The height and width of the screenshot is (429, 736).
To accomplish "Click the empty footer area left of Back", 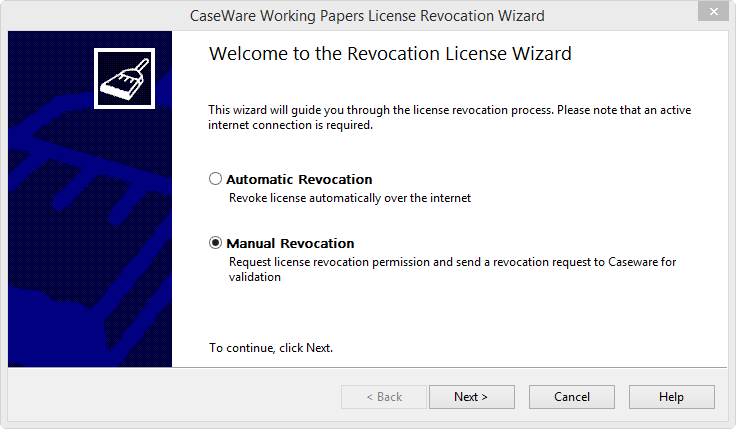I will tap(174, 397).
